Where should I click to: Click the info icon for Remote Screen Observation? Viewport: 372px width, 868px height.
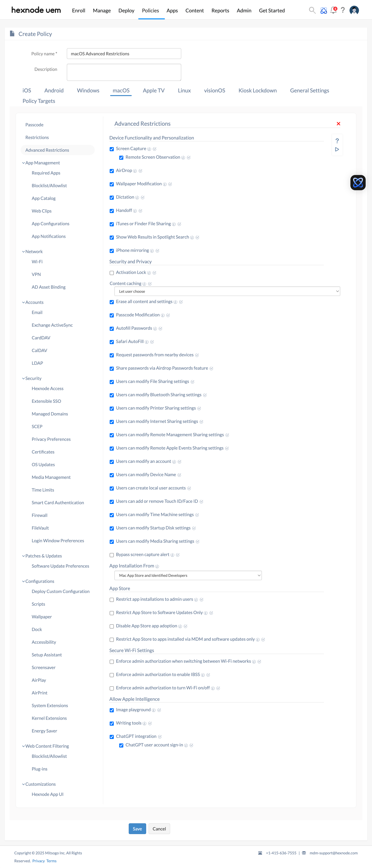(183, 157)
